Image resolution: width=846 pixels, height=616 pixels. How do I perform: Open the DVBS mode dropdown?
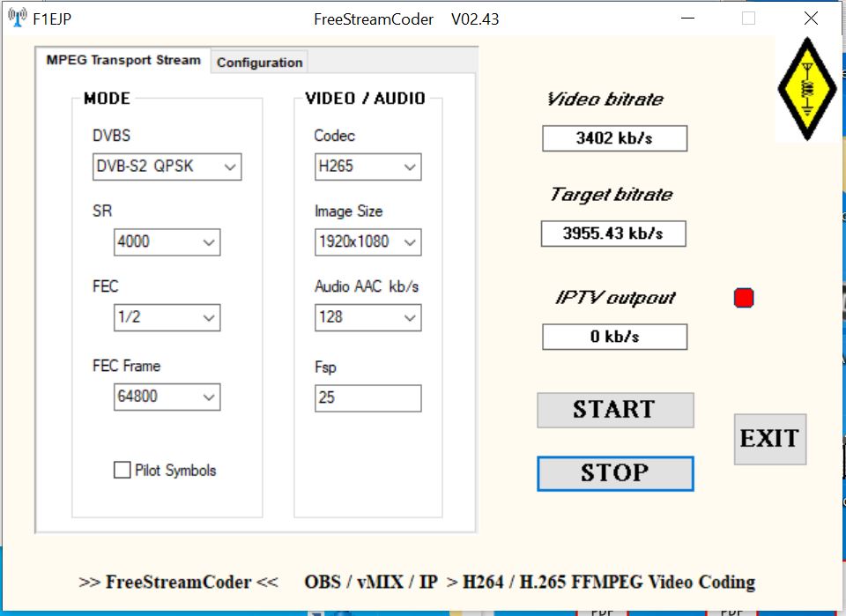click(x=167, y=167)
